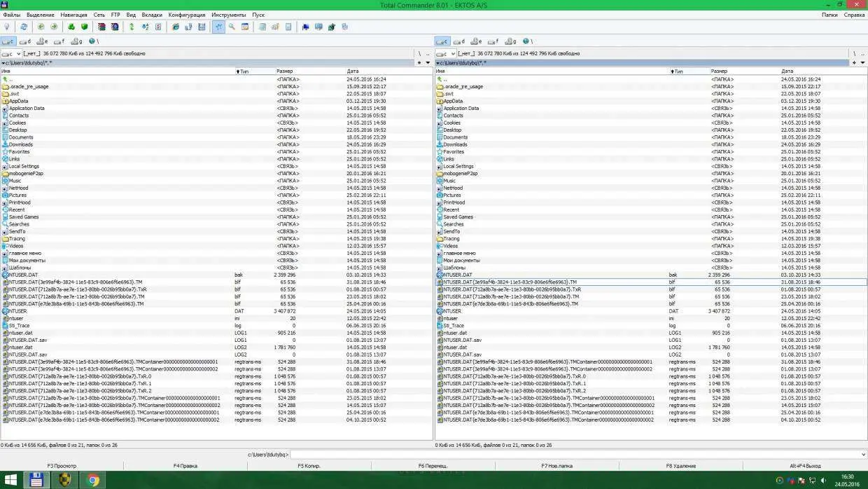The width and height of the screenshot is (868, 489).
Task: Select drive d button in right panel
Action: [460, 41]
